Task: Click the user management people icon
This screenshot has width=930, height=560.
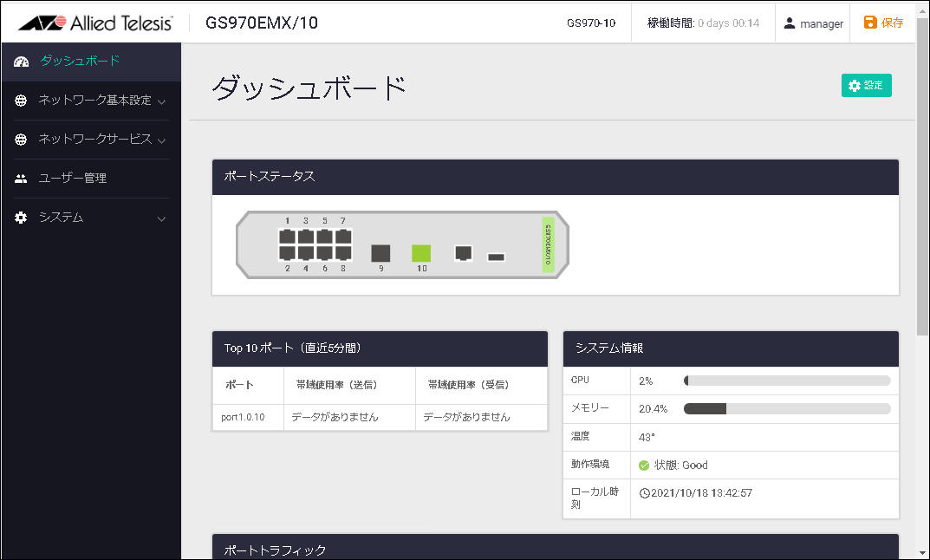Action: pyautogui.click(x=22, y=179)
